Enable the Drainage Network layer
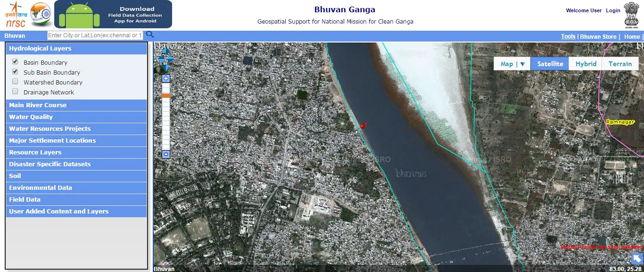 [15, 92]
